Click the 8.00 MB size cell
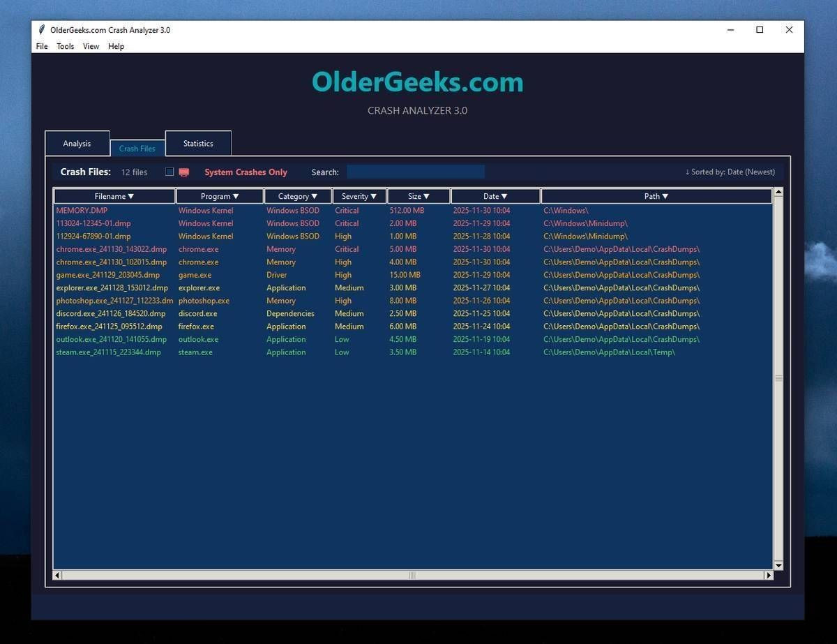 pos(402,301)
